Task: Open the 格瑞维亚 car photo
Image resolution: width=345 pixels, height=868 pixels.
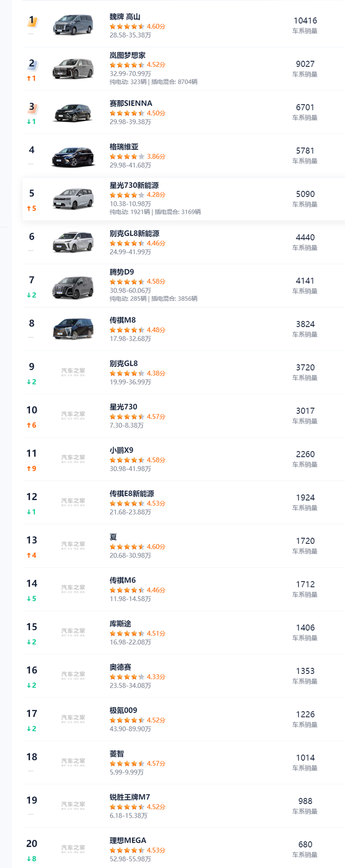Action: click(x=73, y=156)
